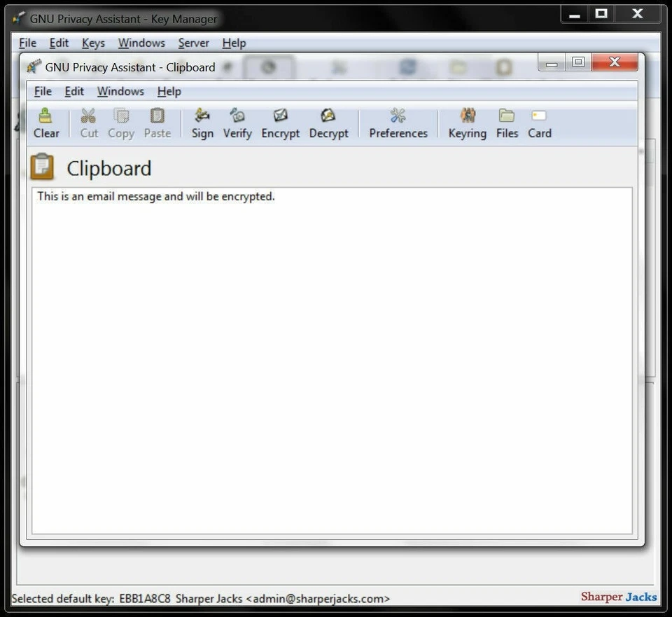Screen dimensions: 672x617
Task: Open the Keys menu in Key Manager
Action: point(93,43)
